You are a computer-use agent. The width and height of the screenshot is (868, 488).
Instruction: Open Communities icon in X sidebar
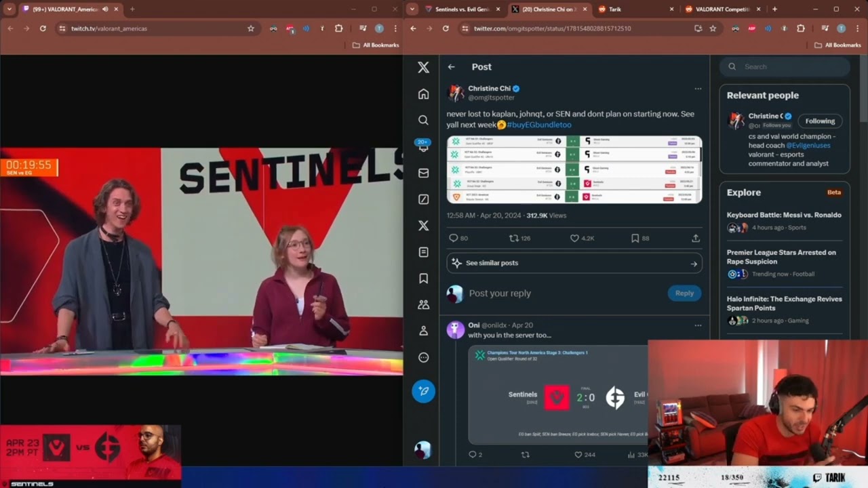[x=423, y=305]
